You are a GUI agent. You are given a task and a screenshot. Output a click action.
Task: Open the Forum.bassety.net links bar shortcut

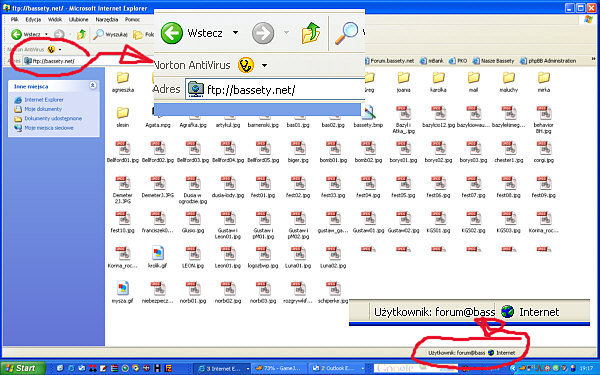[389, 60]
